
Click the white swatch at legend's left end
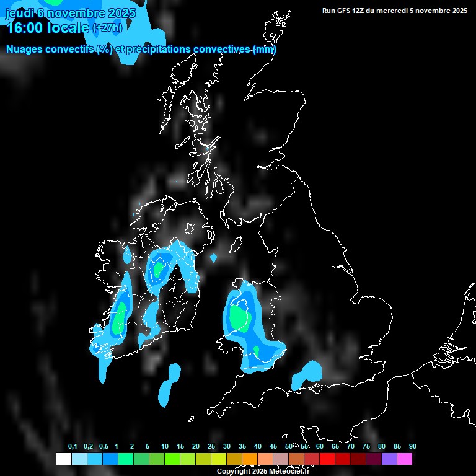click(63, 459)
